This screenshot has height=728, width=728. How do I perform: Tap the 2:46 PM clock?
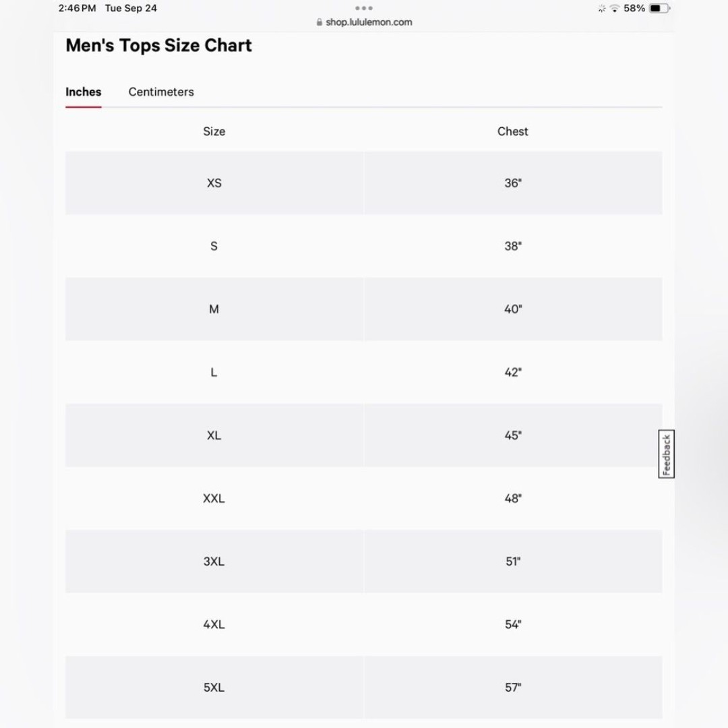[77, 8]
